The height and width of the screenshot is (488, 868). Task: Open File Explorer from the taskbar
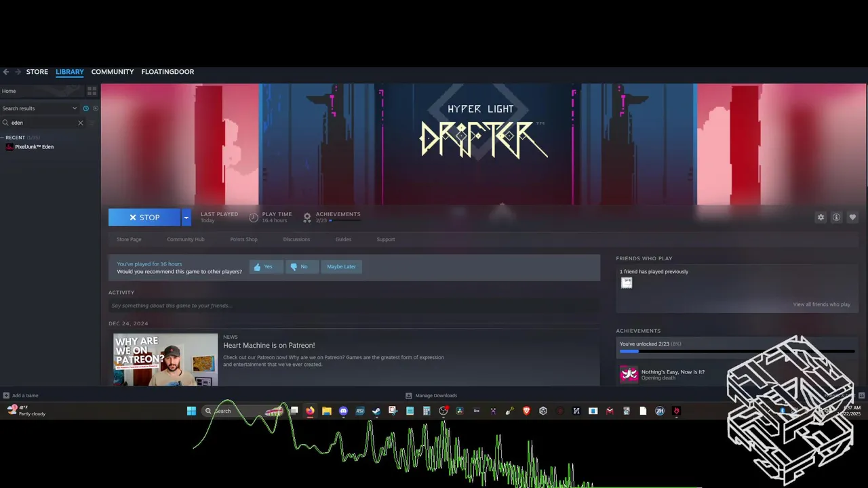[327, 411]
